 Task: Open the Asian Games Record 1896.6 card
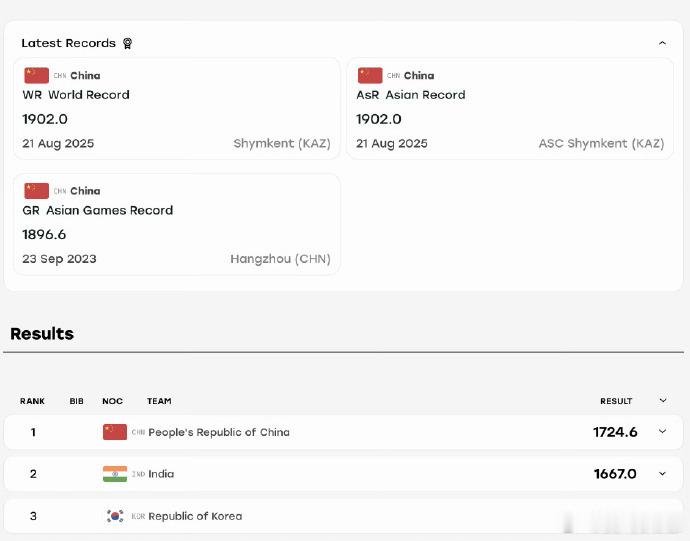click(x=177, y=224)
